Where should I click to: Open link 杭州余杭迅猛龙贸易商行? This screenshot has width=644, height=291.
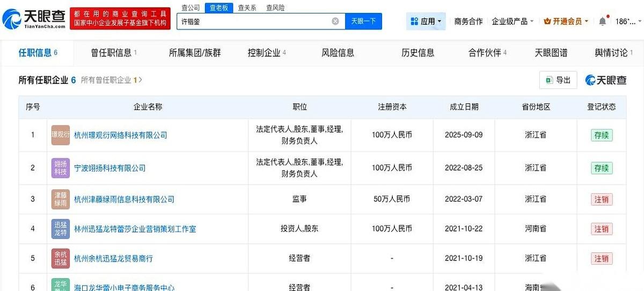113,258
